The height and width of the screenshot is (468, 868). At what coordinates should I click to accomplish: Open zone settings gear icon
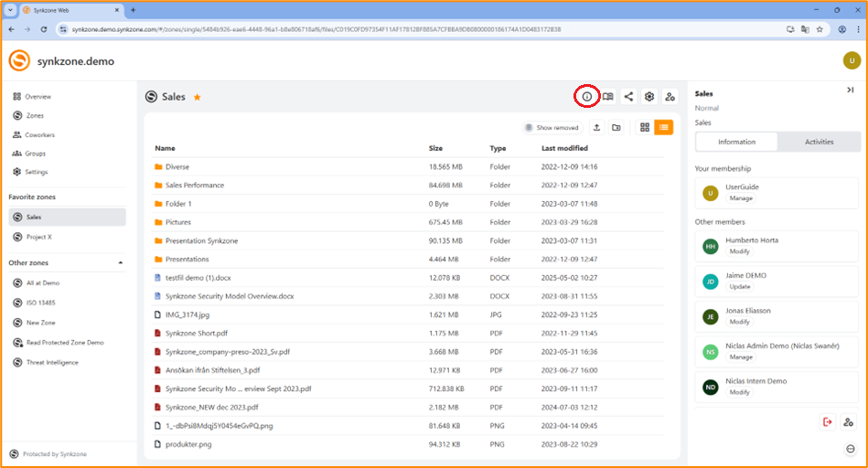click(x=649, y=97)
